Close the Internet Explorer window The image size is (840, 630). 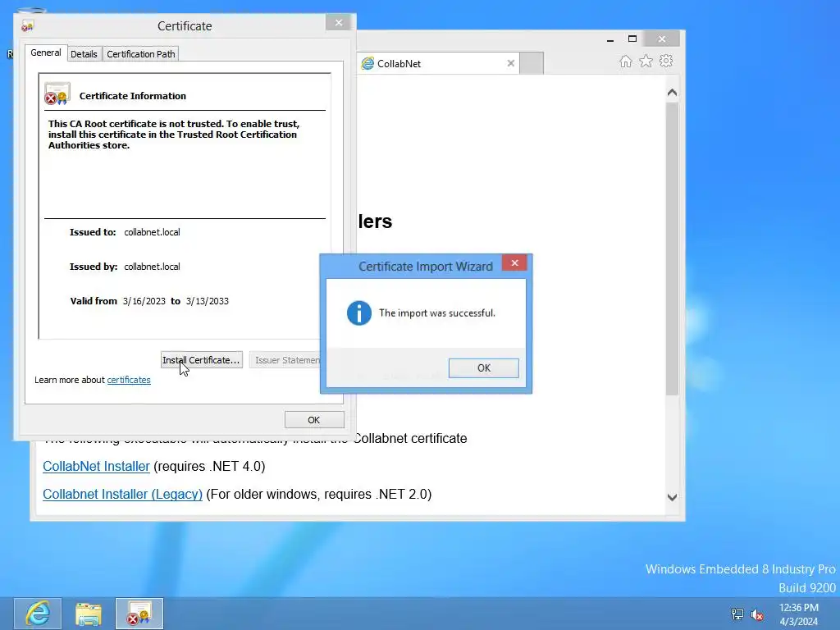[662, 39]
